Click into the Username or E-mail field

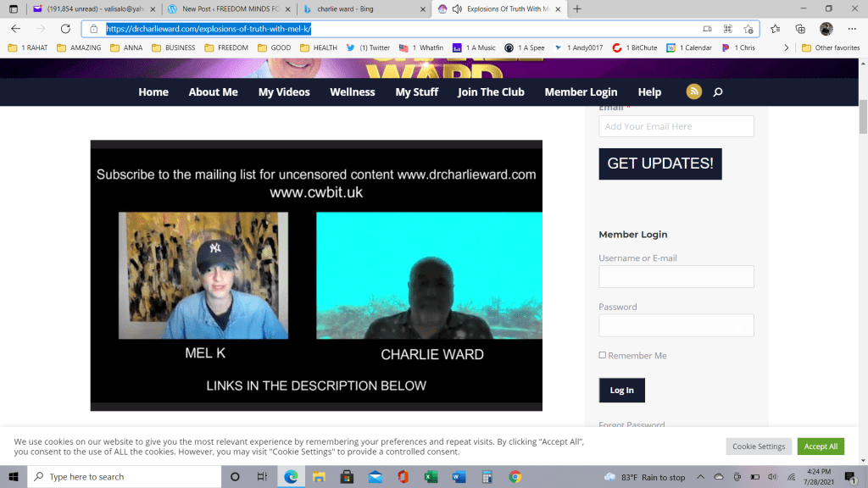pyautogui.click(x=676, y=277)
